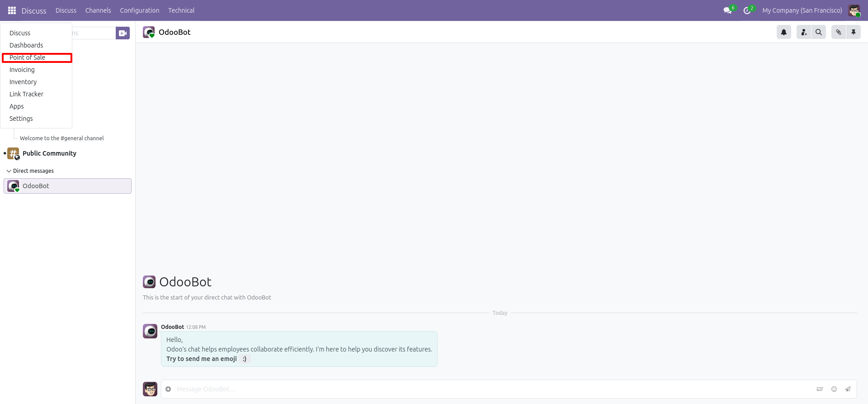Click the 'Today' date separator label
This screenshot has height=404, width=868.
(500, 313)
